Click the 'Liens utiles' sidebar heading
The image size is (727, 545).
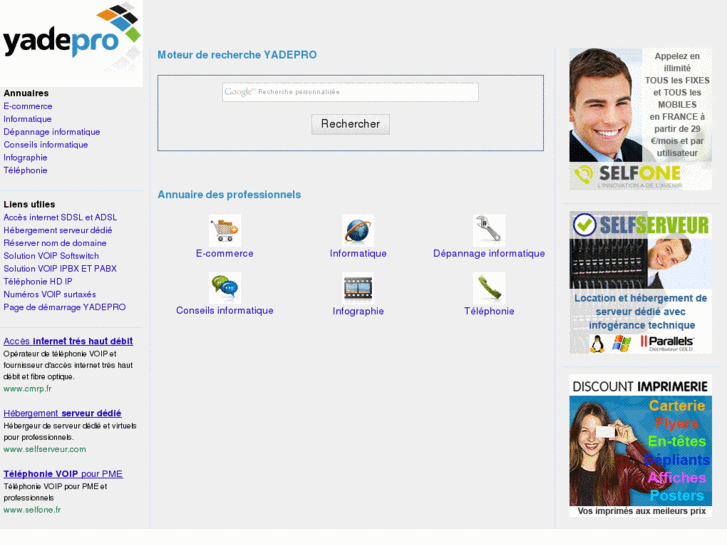click(29, 205)
